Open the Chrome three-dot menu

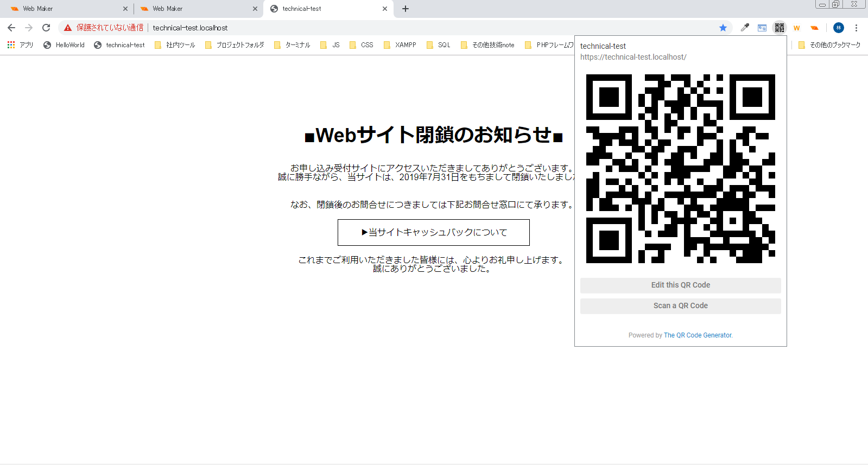click(856, 28)
